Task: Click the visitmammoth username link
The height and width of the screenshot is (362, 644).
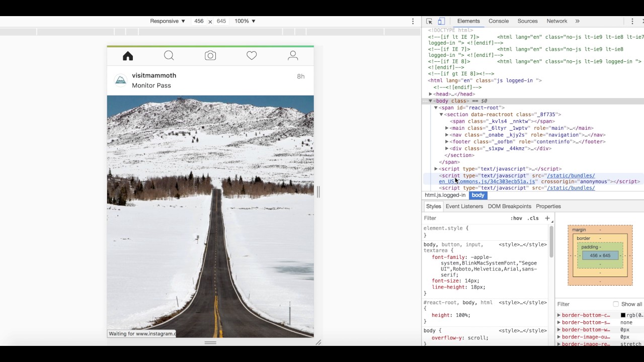Action: tap(154, 75)
